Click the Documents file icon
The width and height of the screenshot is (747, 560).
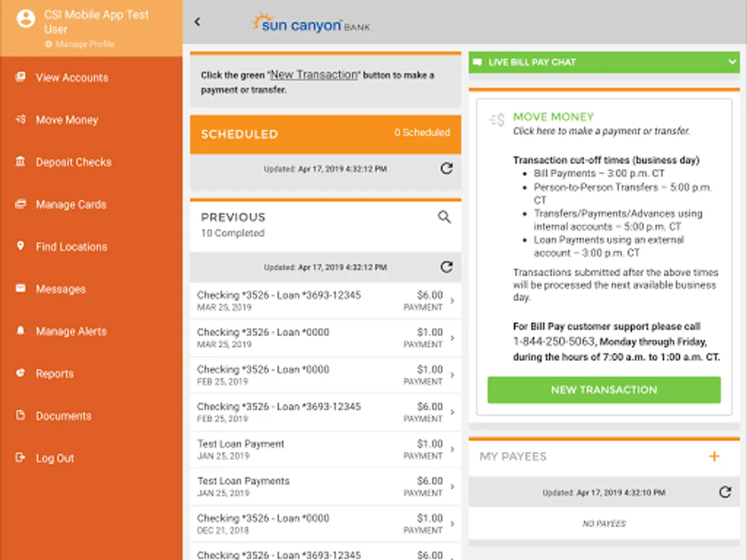pyautogui.click(x=21, y=416)
